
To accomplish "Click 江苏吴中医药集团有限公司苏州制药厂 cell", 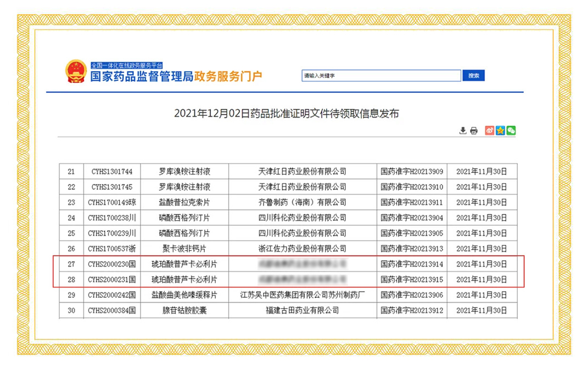I will [x=302, y=295].
